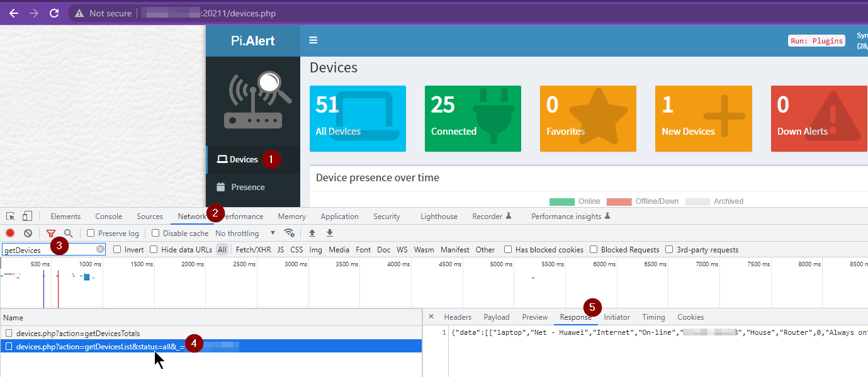Enable the Preserve log checkbox

[x=91, y=233]
